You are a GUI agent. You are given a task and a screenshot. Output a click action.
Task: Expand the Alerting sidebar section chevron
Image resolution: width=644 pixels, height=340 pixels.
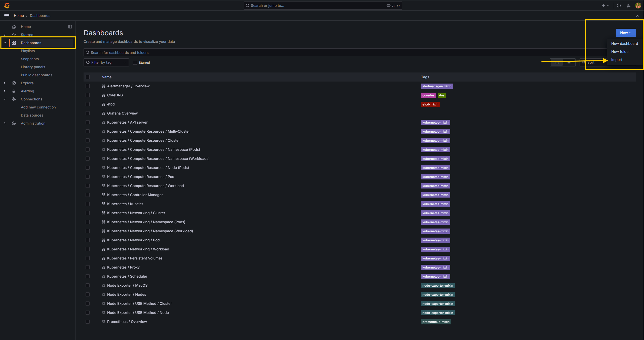tap(5, 91)
